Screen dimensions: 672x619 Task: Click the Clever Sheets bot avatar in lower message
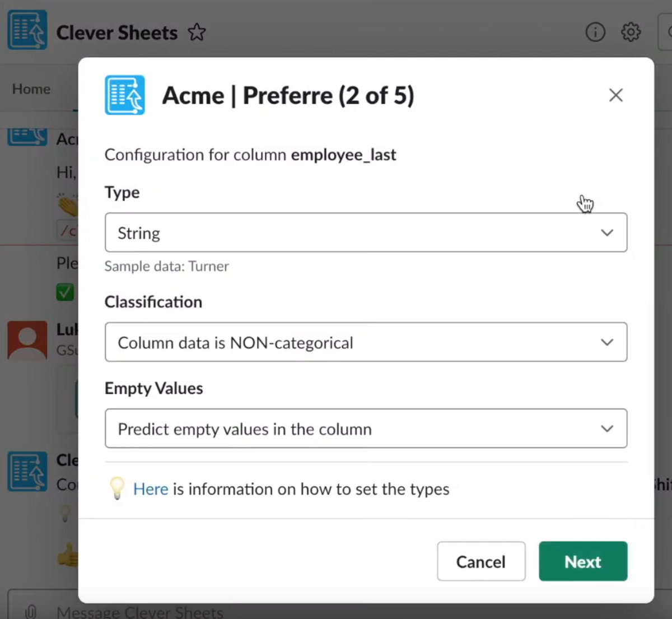(27, 472)
